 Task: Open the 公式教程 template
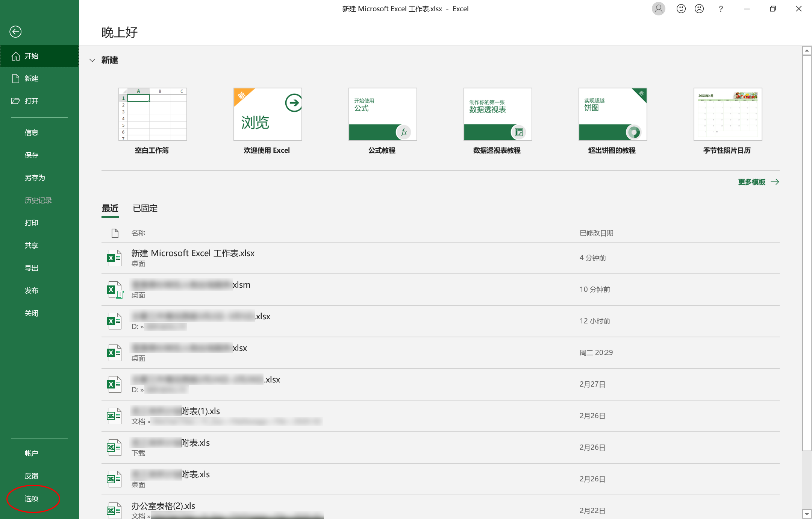pyautogui.click(x=383, y=114)
